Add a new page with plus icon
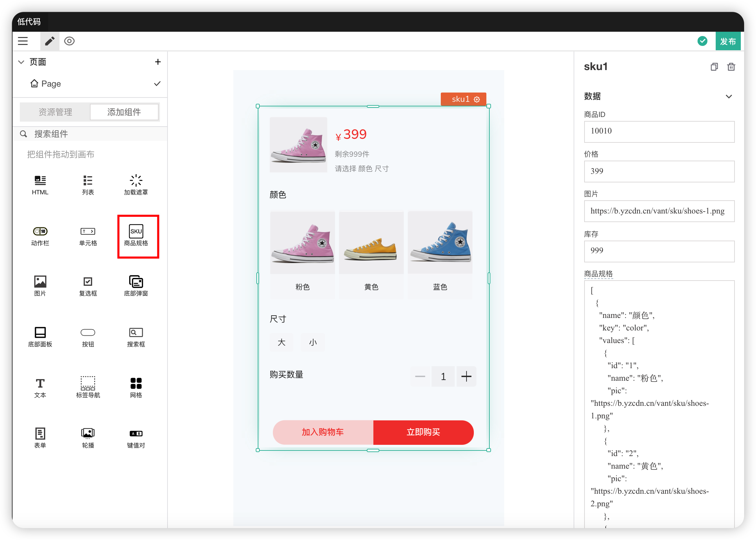The image size is (756, 540). 158,62
